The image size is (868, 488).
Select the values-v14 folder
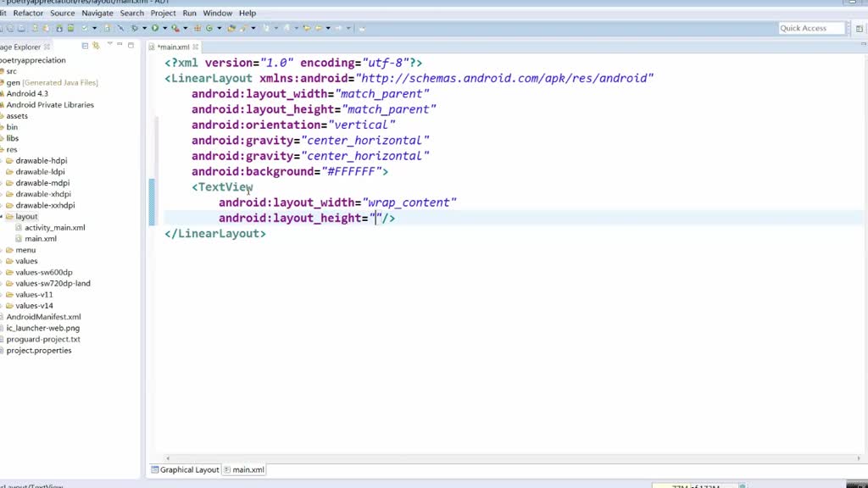[34, 305]
